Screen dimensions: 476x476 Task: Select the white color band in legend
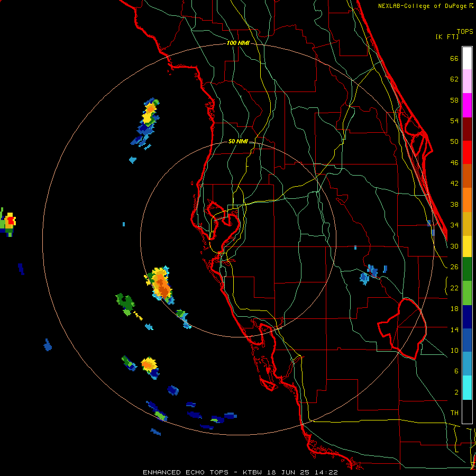coord(467,58)
